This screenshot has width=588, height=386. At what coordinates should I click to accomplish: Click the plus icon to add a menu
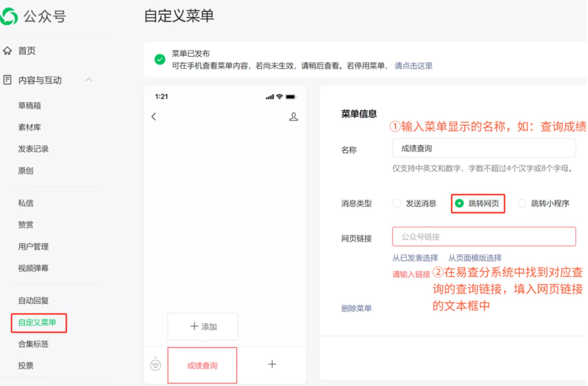click(272, 364)
